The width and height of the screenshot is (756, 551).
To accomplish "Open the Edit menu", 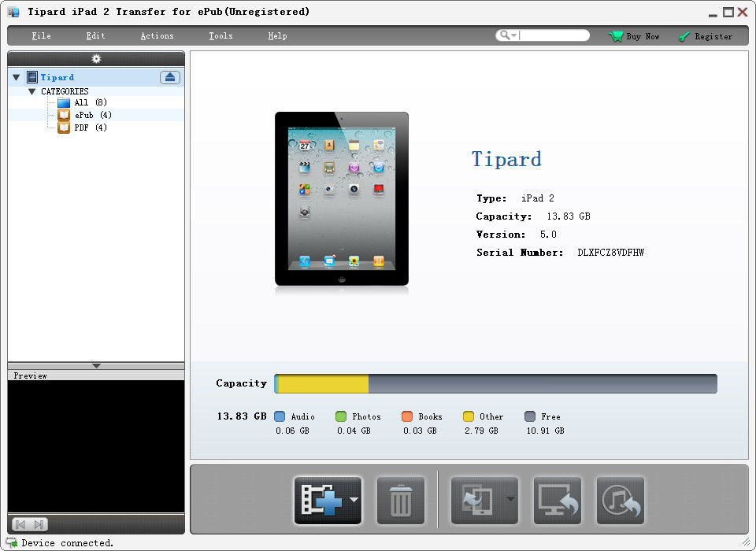I will click(x=95, y=35).
